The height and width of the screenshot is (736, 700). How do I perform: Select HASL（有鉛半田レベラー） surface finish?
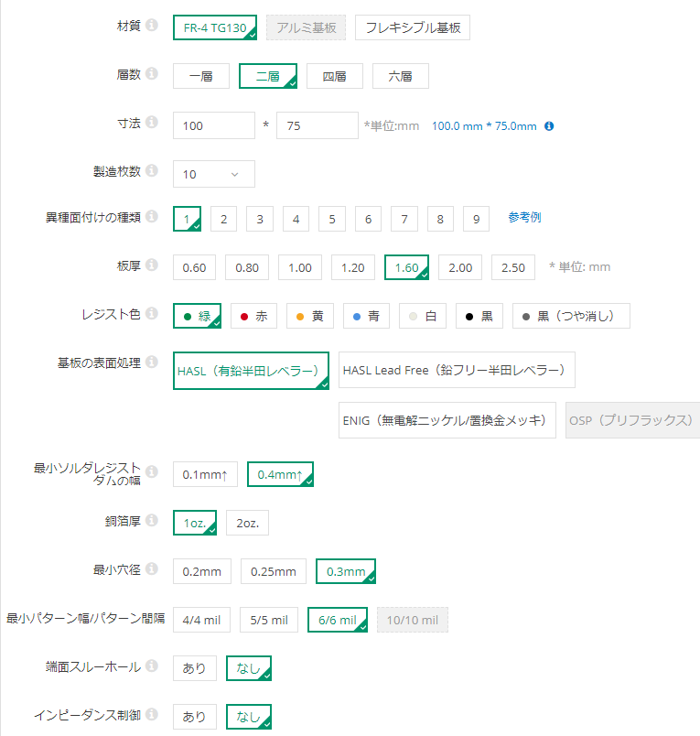click(x=251, y=371)
